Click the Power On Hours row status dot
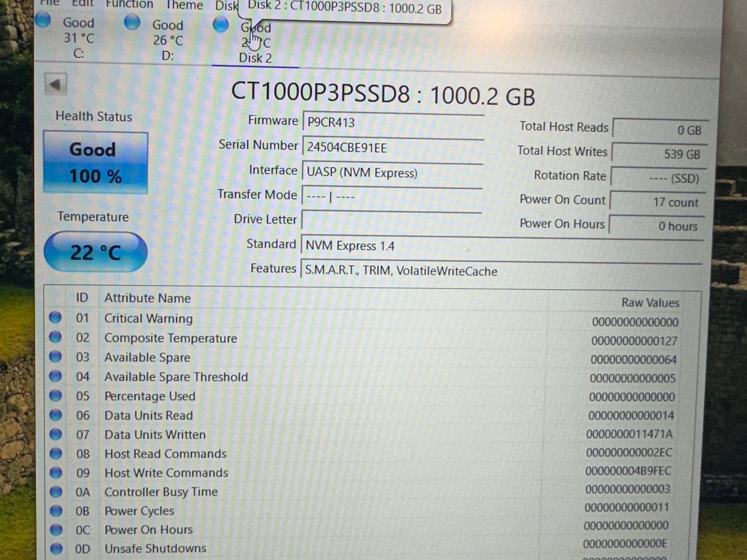 [x=56, y=530]
